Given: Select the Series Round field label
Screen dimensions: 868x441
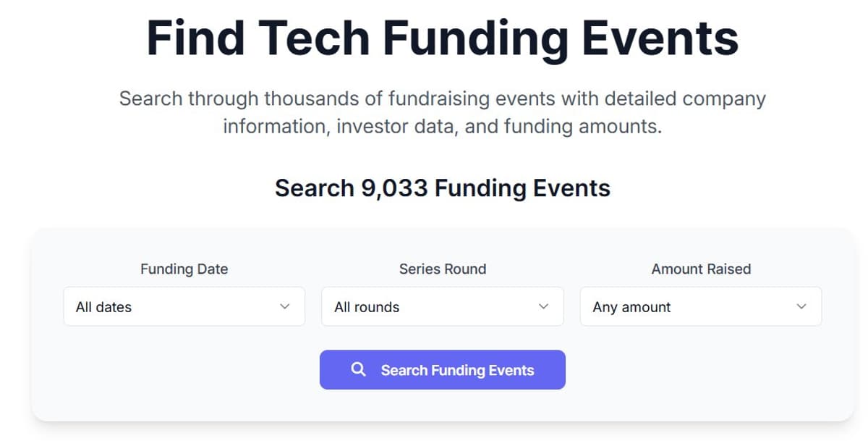Looking at the screenshot, I should pos(442,269).
